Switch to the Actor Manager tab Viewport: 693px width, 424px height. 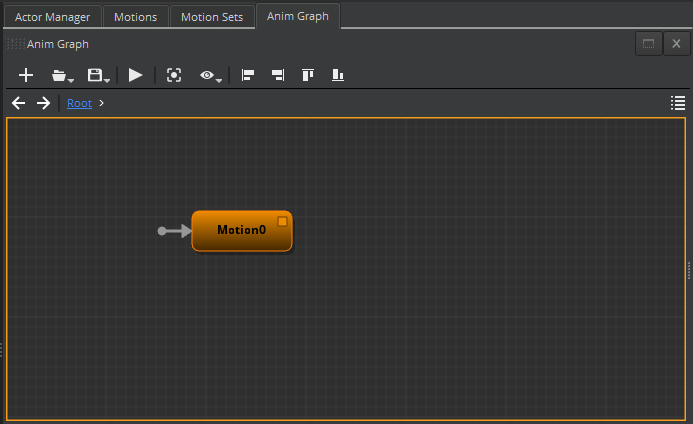coord(52,17)
